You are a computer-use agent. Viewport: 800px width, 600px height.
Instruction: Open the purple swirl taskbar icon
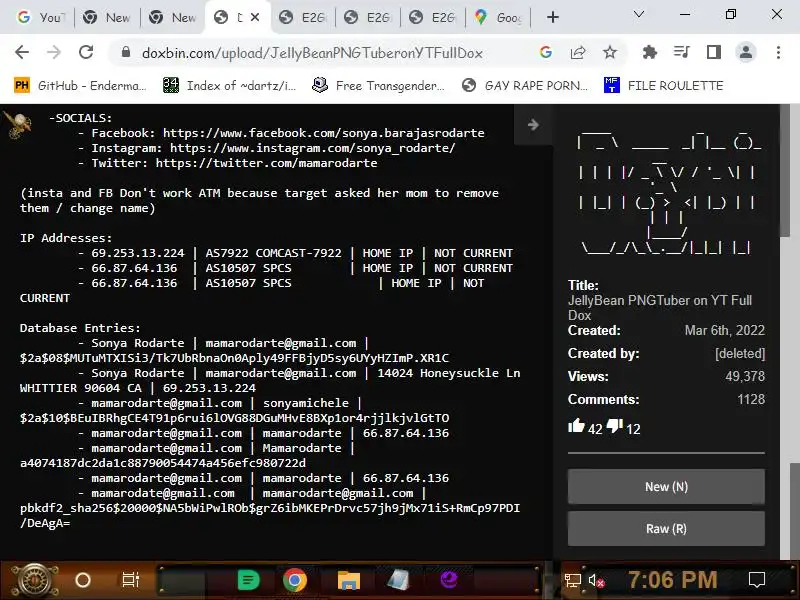click(449, 580)
